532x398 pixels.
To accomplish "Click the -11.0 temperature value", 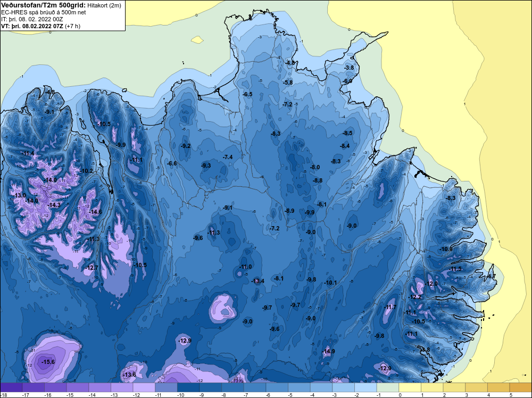I will [x=245, y=267].
